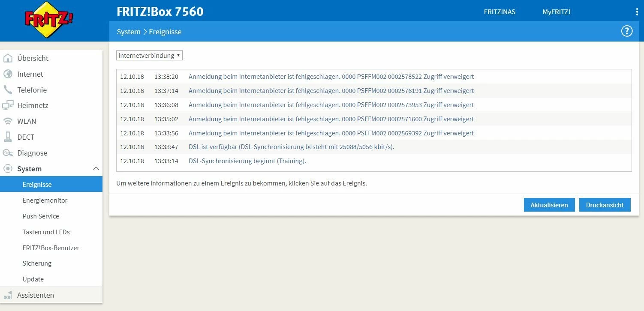Click the network devices icon for Heimnetz
The height and width of the screenshot is (311, 644).
coord(8,105)
